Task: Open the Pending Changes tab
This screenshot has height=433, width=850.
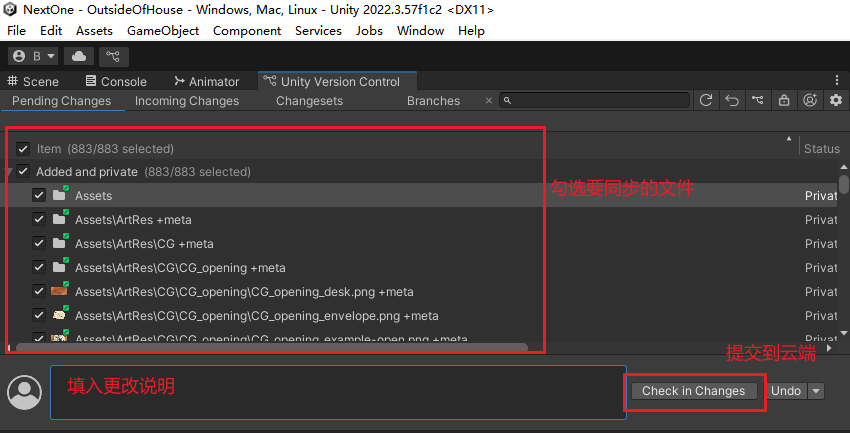Action: click(62, 101)
